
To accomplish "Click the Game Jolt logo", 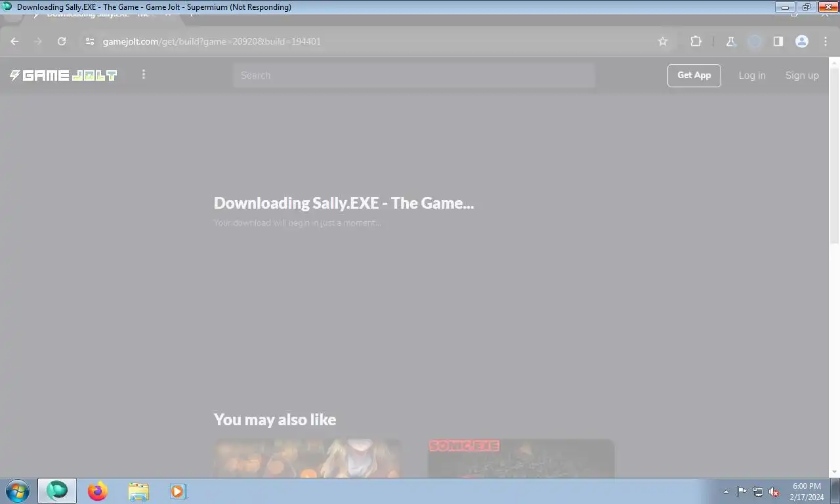I will 64,75.
